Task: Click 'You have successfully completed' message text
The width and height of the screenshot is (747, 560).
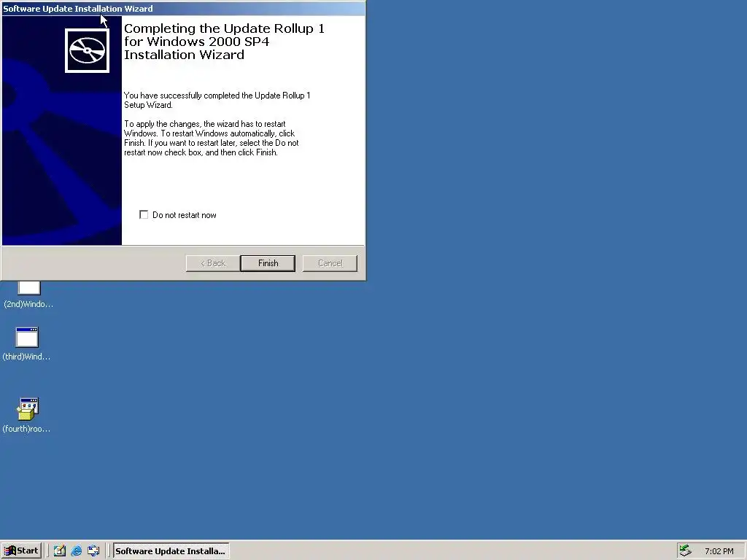Action: pyautogui.click(x=217, y=100)
